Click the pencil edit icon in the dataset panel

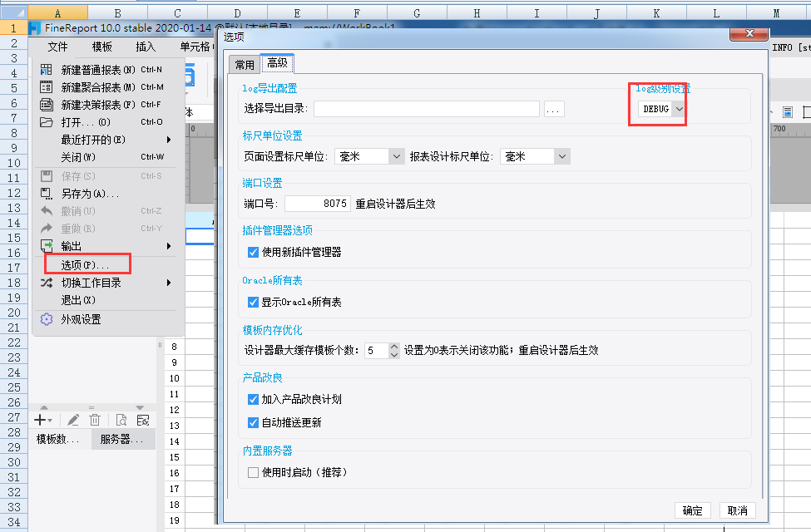coord(73,420)
